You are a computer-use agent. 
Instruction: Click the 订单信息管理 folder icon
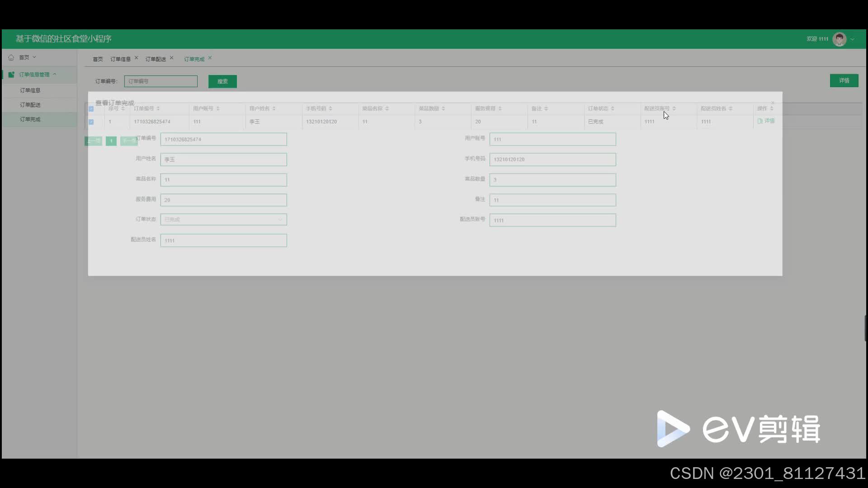click(x=11, y=75)
